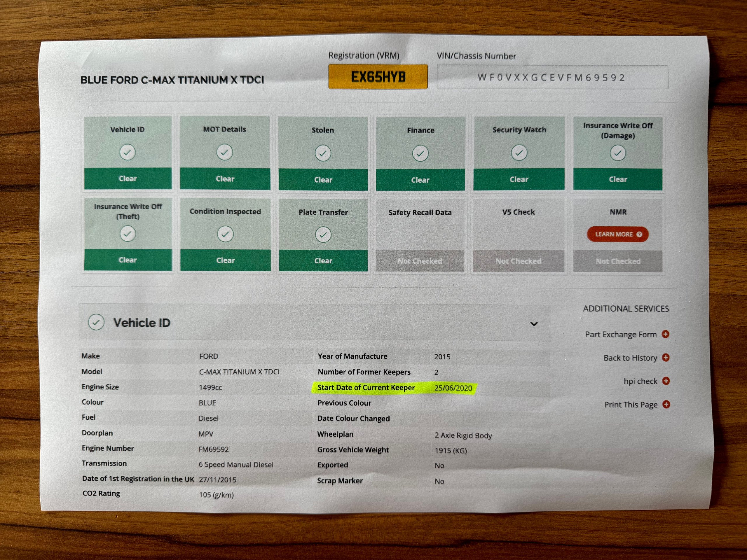Viewport: 747px width, 560px height.
Task: Click the MOT Details checkmark icon
Action: [x=225, y=152]
